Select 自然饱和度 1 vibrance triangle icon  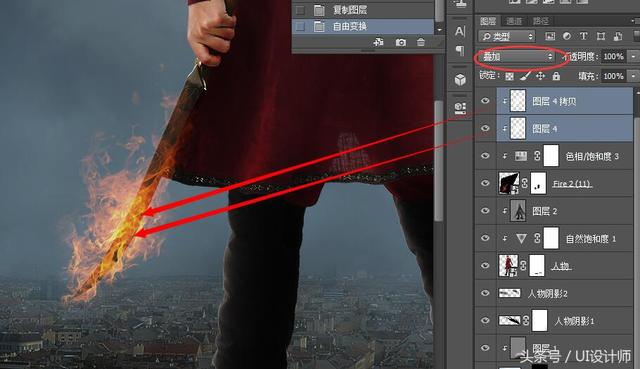521,238
